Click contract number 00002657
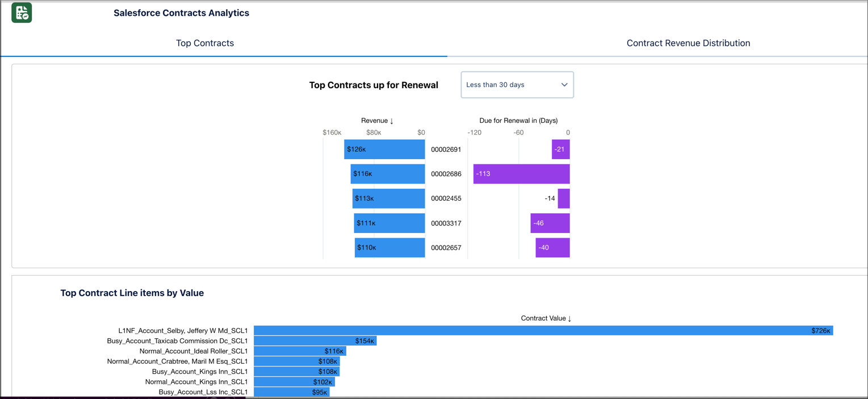This screenshot has height=399, width=868. (446, 248)
